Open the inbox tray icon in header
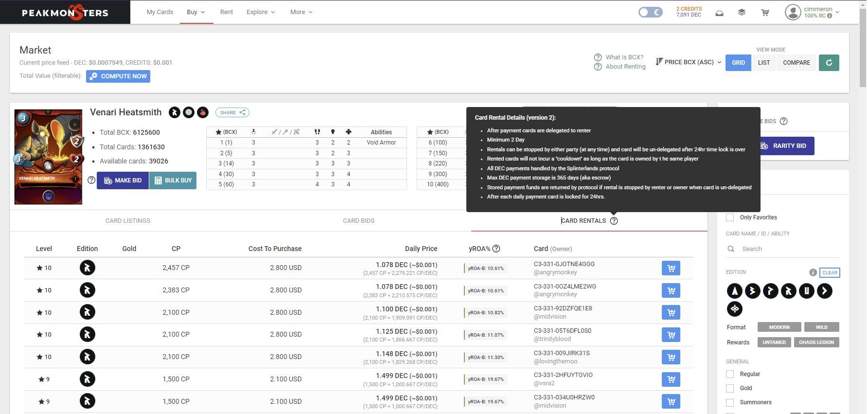The image size is (868, 414). click(719, 13)
